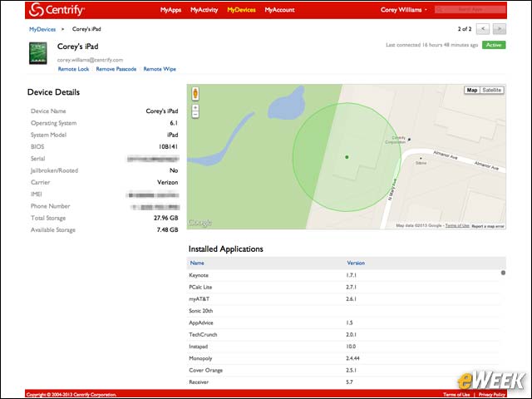Select the myAT&T application row
This screenshot has width=532, height=399.
(x=343, y=299)
